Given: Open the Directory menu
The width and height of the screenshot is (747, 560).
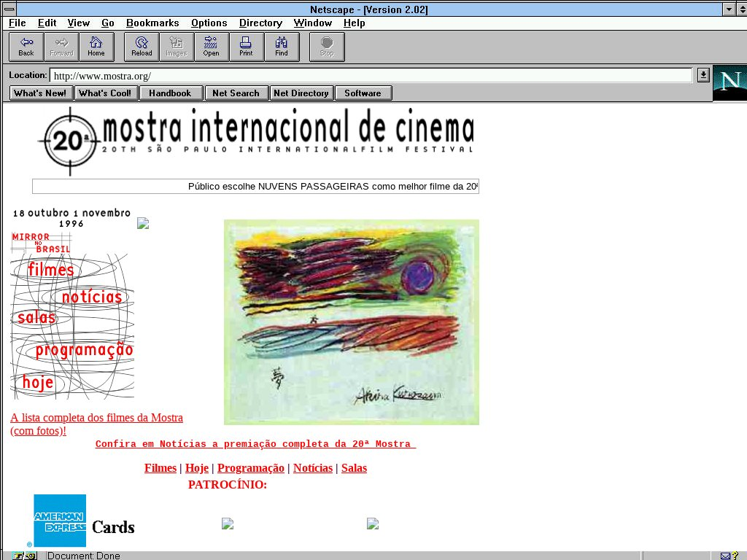Looking at the screenshot, I should (260, 23).
